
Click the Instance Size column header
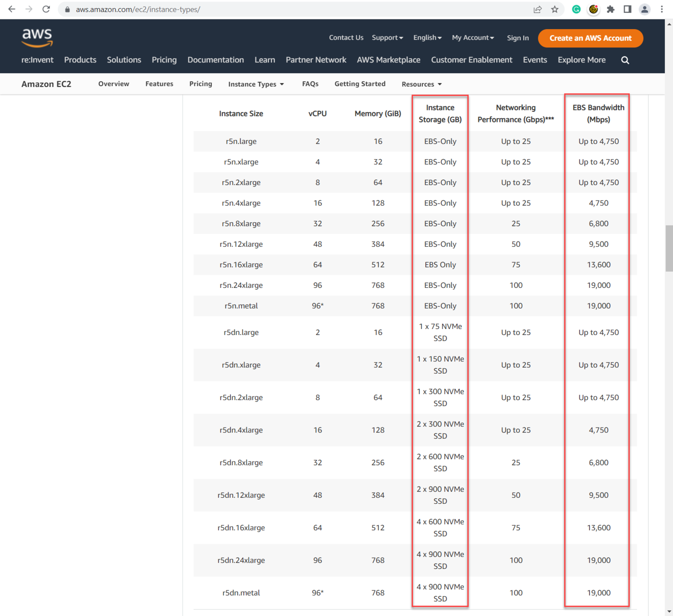(241, 114)
